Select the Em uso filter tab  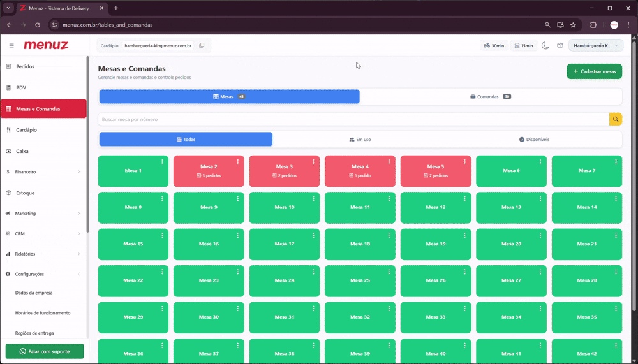pyautogui.click(x=360, y=139)
